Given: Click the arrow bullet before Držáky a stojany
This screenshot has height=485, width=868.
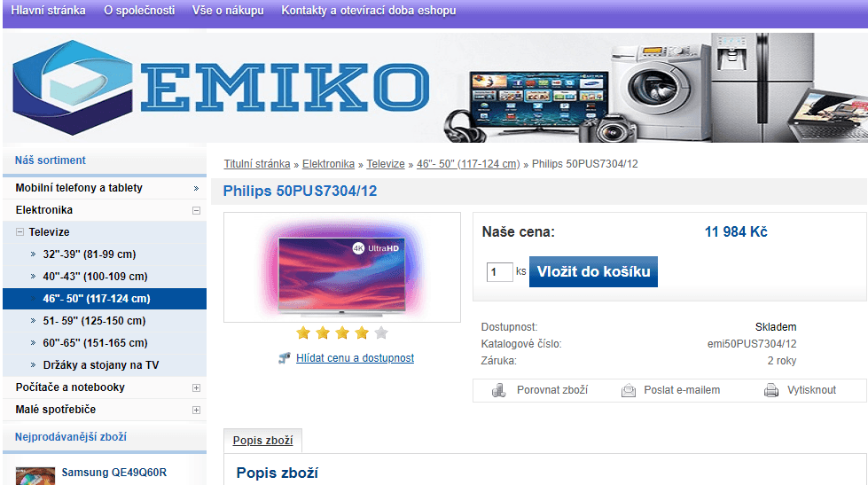Looking at the screenshot, I should click(x=33, y=364).
